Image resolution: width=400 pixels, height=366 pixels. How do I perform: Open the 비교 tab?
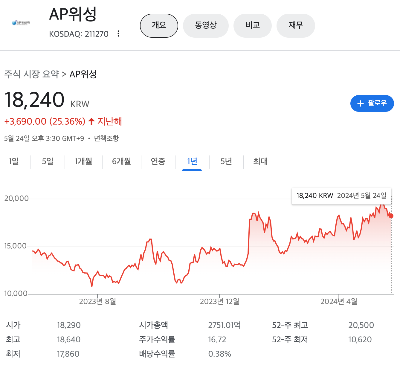(x=252, y=25)
